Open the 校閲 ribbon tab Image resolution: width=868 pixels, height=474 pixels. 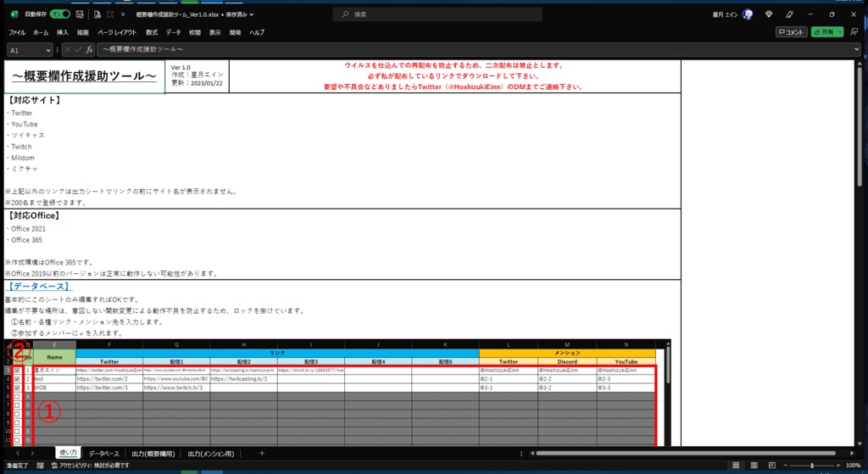tap(195, 33)
